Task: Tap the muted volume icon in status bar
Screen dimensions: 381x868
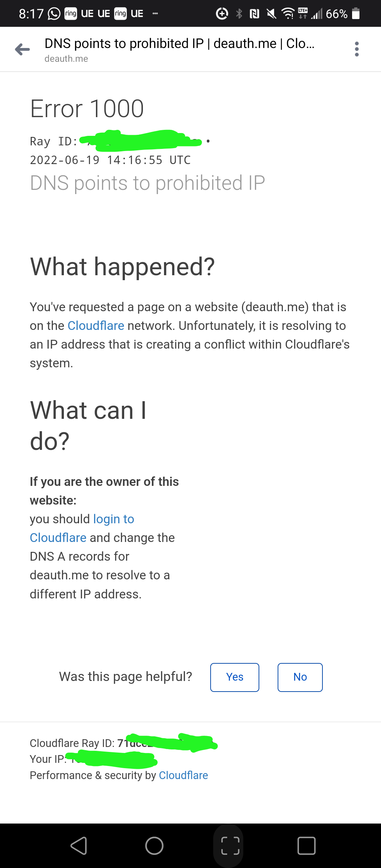Action: 271,13
